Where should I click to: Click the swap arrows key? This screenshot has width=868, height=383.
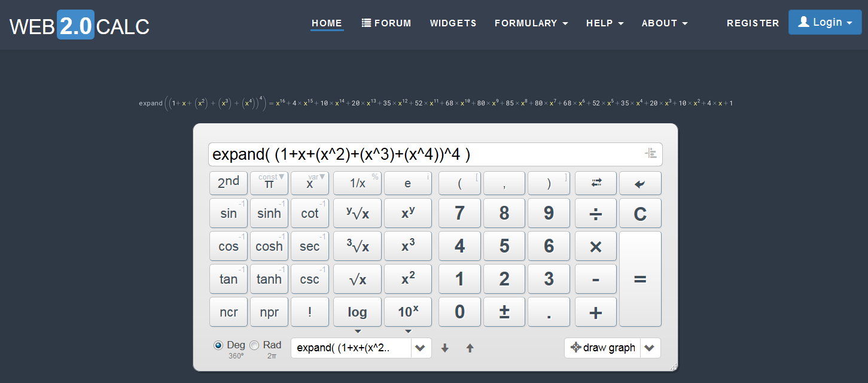click(596, 183)
